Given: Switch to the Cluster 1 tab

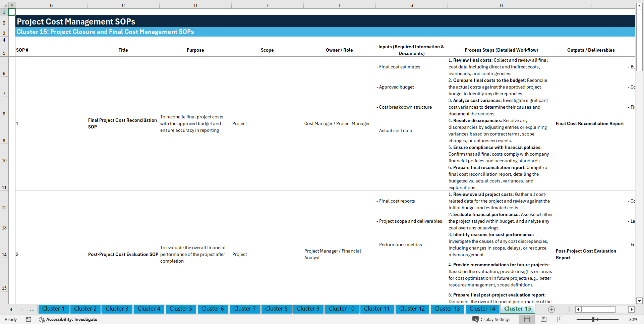Looking at the screenshot, I should 53,309.
